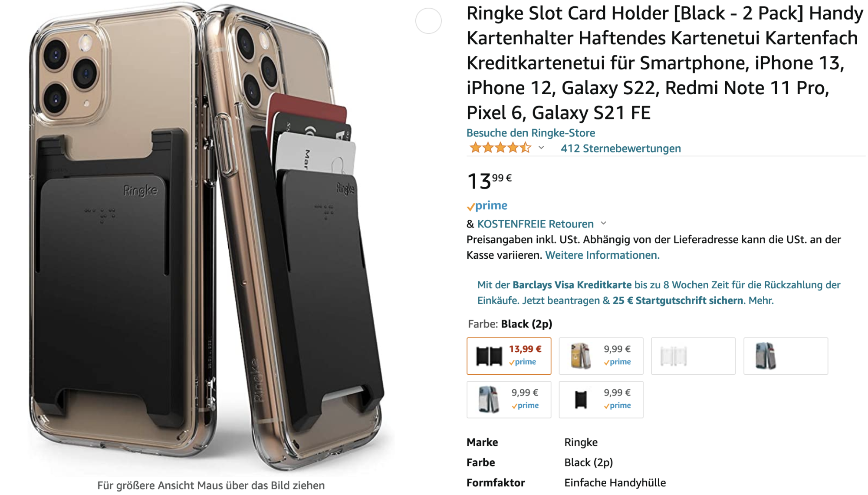
Task: Select the Black (2p) color swatch
Action: pos(509,356)
